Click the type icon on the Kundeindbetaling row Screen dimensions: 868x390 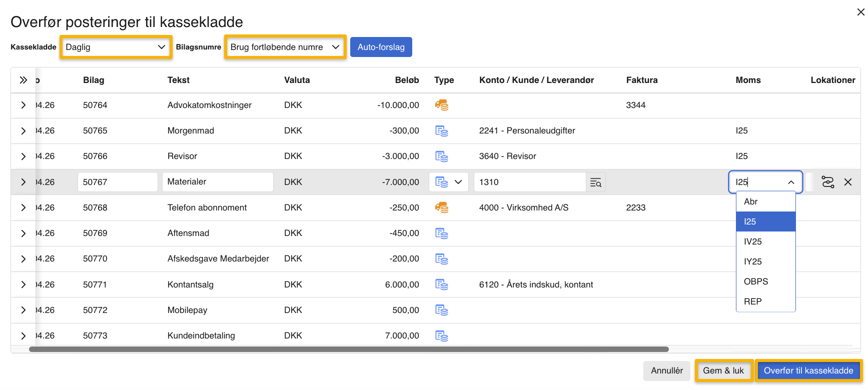tap(441, 336)
